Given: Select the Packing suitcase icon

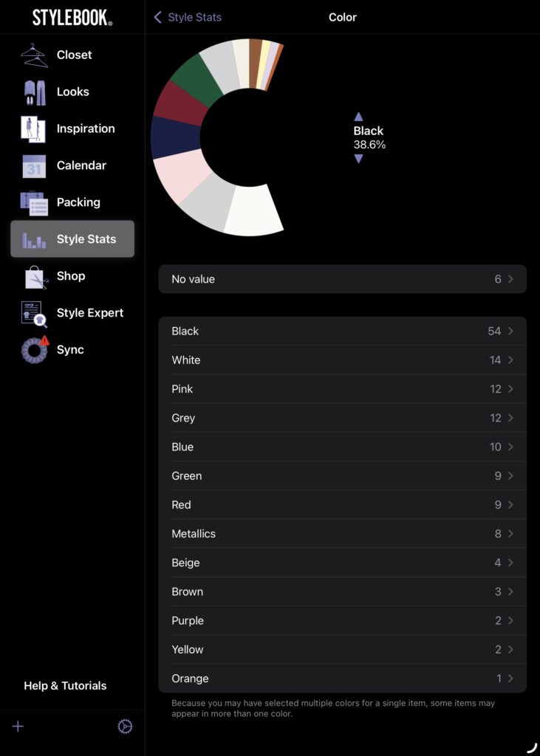Looking at the screenshot, I should click(x=34, y=203).
